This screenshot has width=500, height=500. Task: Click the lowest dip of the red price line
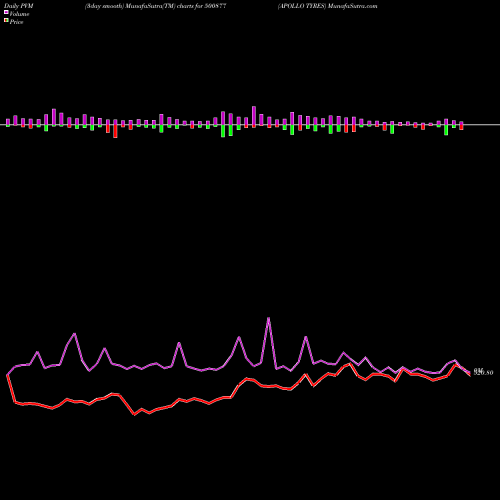coord(135,415)
